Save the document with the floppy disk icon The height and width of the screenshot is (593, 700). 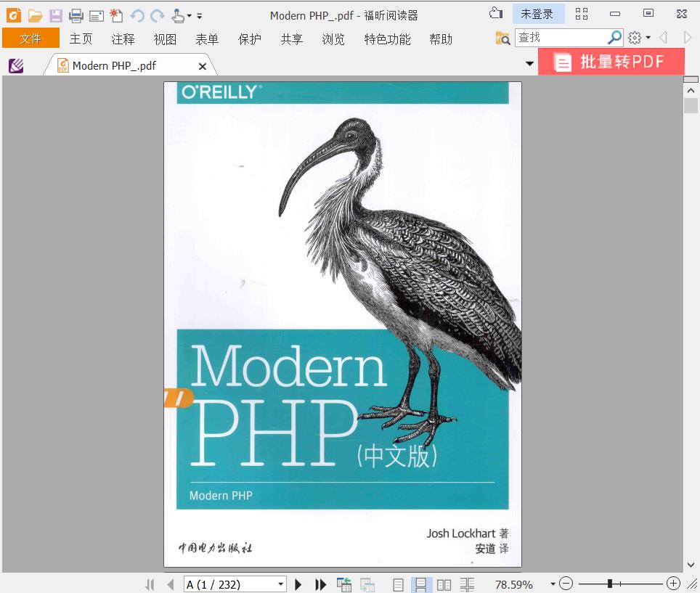56,16
